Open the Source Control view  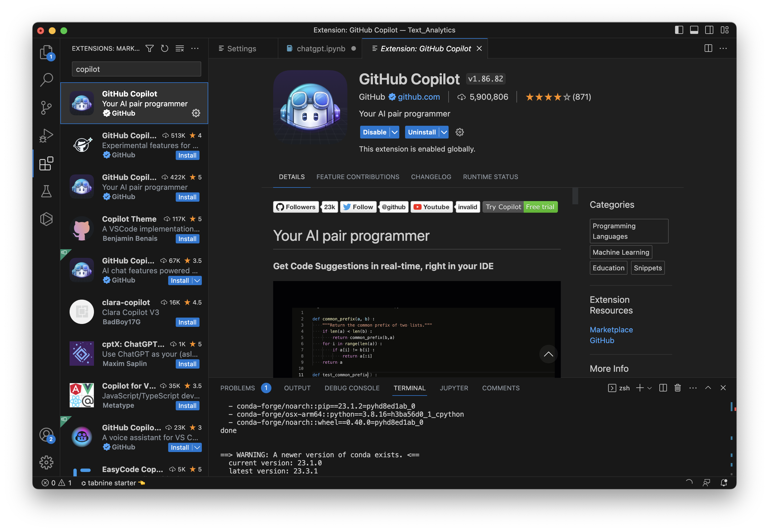tap(46, 107)
